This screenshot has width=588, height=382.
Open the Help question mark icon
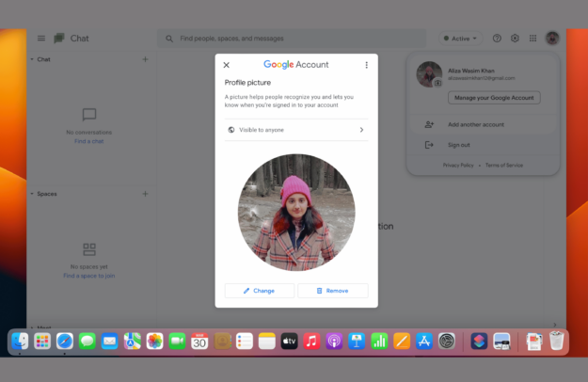pyautogui.click(x=497, y=39)
